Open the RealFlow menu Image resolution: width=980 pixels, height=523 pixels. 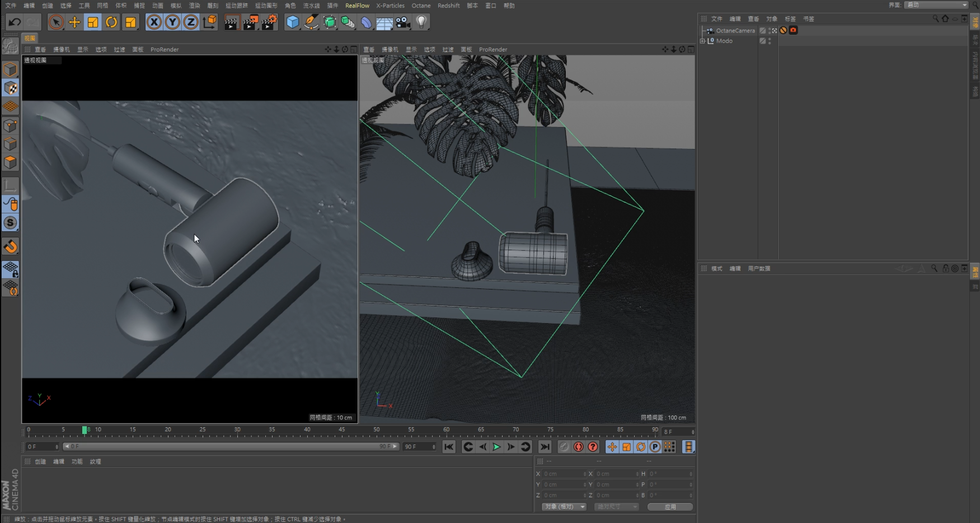click(357, 6)
